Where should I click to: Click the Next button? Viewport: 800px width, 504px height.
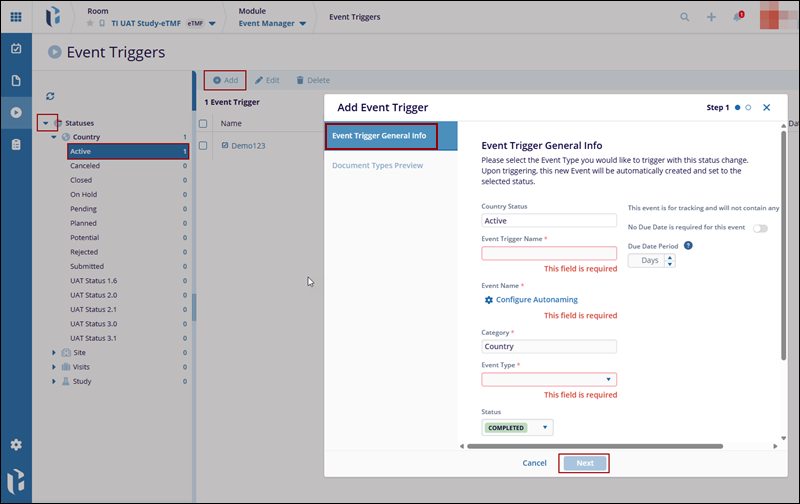click(x=585, y=463)
